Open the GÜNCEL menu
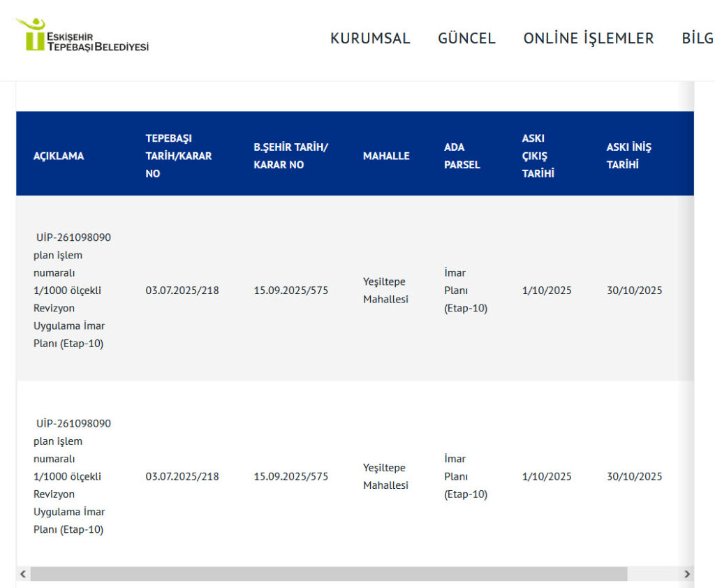 pos(466,38)
